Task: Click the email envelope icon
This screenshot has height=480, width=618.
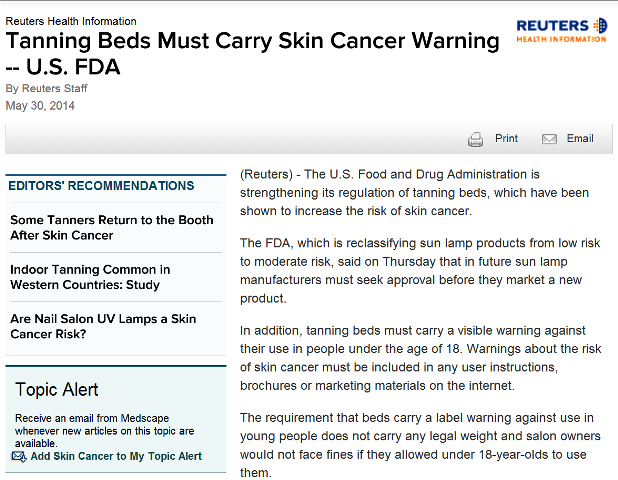Action: [549, 139]
